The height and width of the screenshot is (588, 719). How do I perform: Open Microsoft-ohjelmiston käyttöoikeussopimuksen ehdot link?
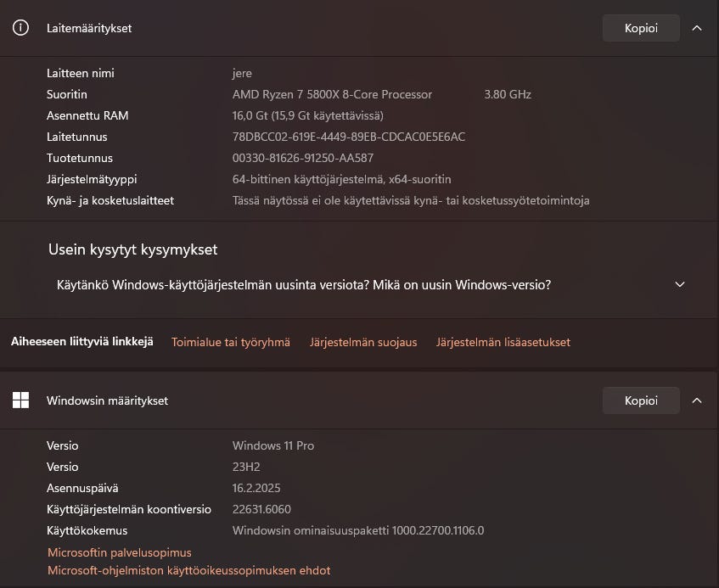click(188, 571)
